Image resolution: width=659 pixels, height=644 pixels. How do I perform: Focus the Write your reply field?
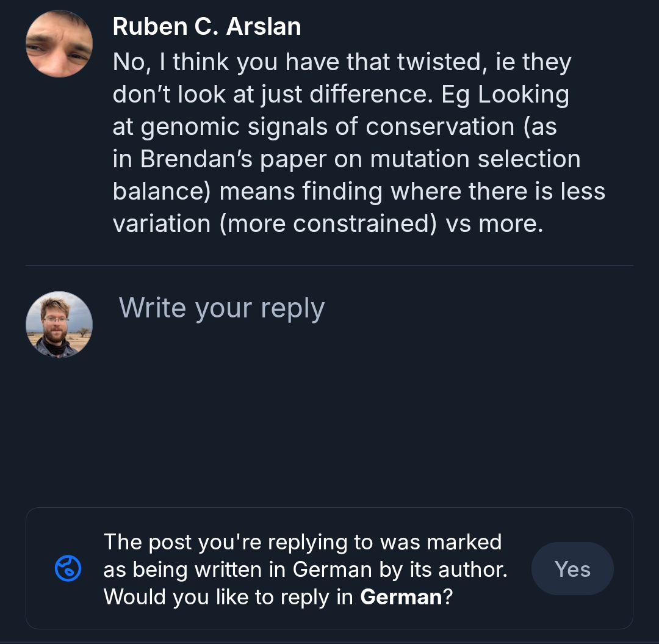tap(221, 308)
